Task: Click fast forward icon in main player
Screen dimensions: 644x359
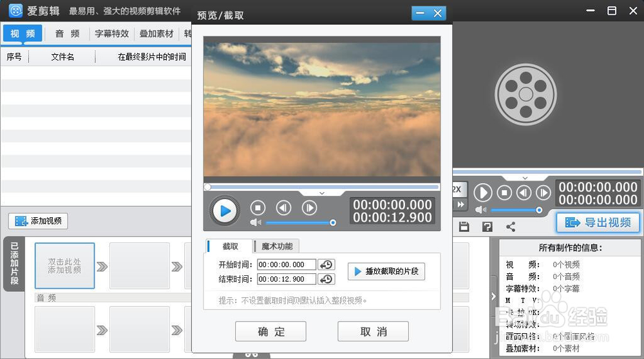Action: pos(460,204)
